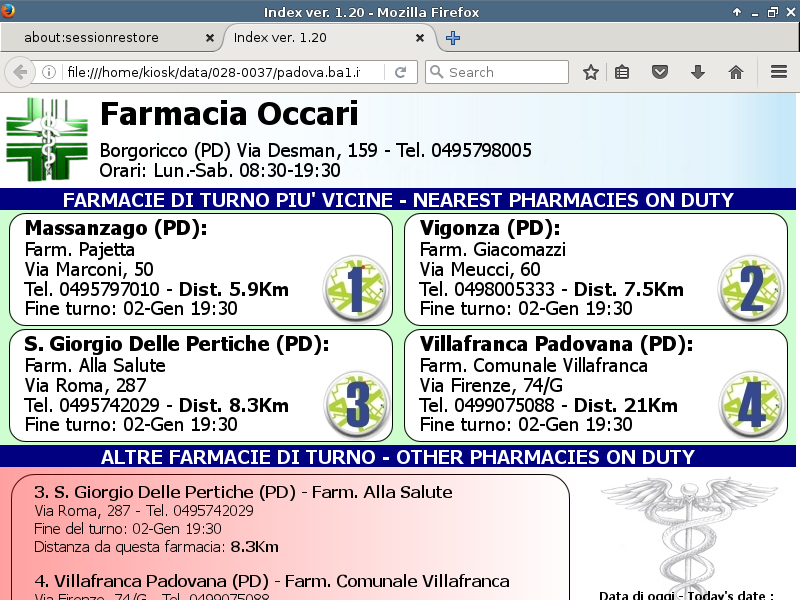Click the site information icon in address bar

coord(48,72)
